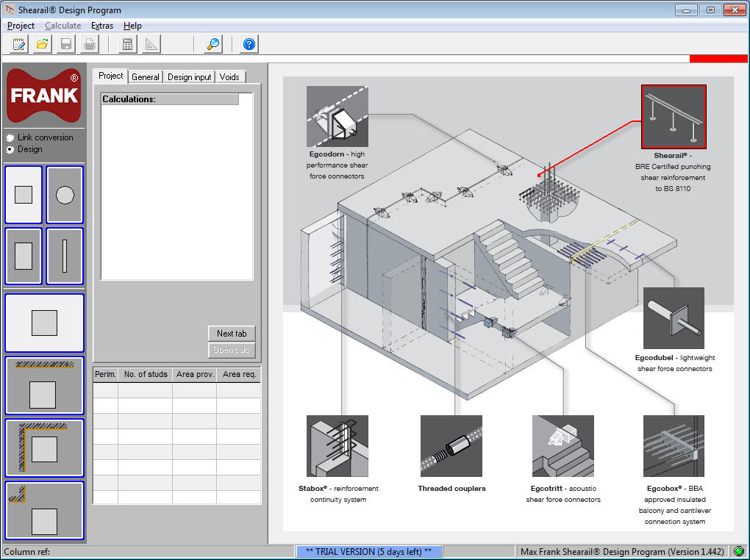The height and width of the screenshot is (560, 750).
Task: Select the calculator icon to run a calculation
Action: click(x=126, y=43)
